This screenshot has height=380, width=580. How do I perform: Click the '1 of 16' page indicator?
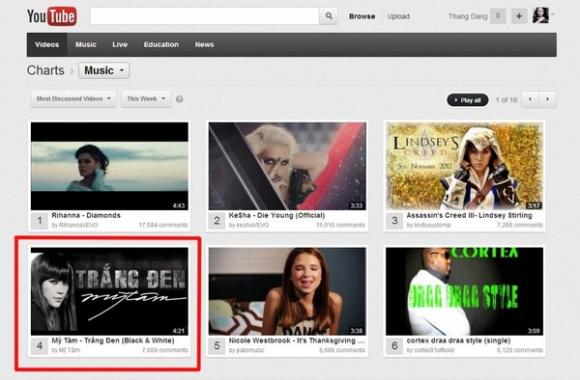point(506,100)
